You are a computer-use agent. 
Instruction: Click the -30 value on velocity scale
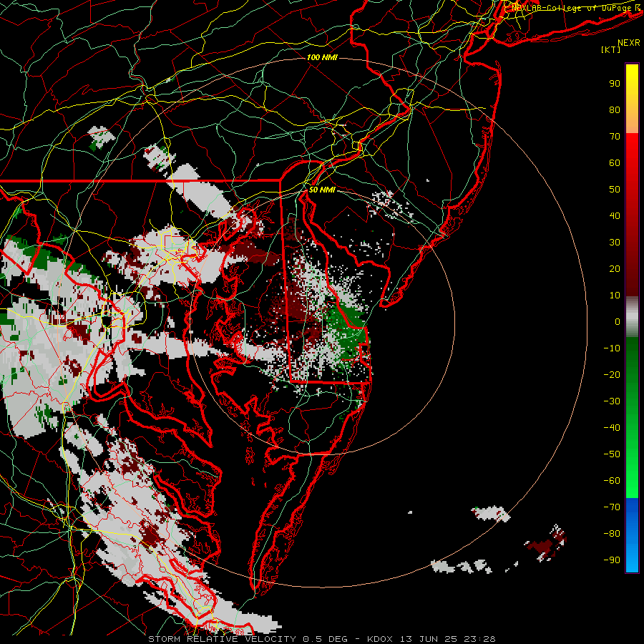click(x=612, y=401)
